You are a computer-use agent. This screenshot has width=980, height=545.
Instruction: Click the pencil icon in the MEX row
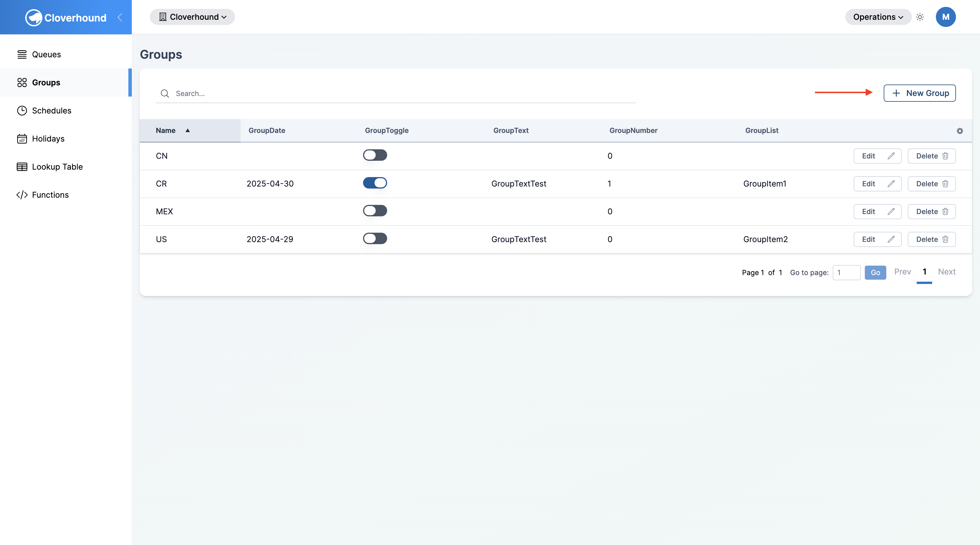(891, 211)
